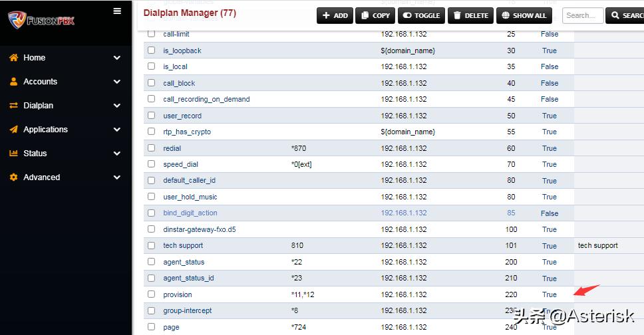
Task: Click the DELETE button
Action: click(x=470, y=15)
